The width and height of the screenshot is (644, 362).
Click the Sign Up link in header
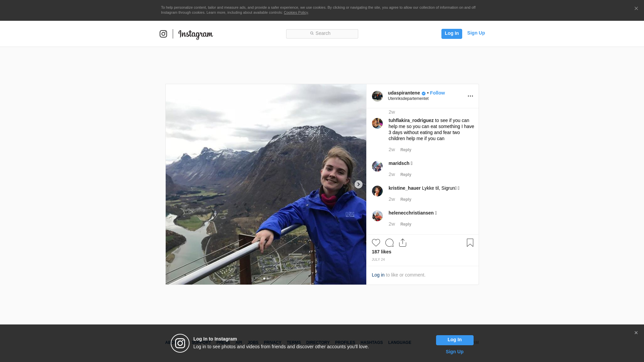click(476, 33)
